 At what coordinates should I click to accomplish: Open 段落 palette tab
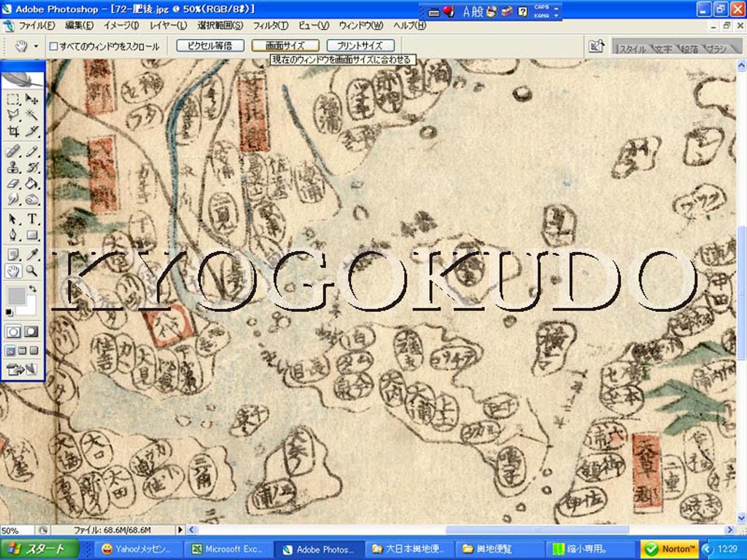(689, 49)
